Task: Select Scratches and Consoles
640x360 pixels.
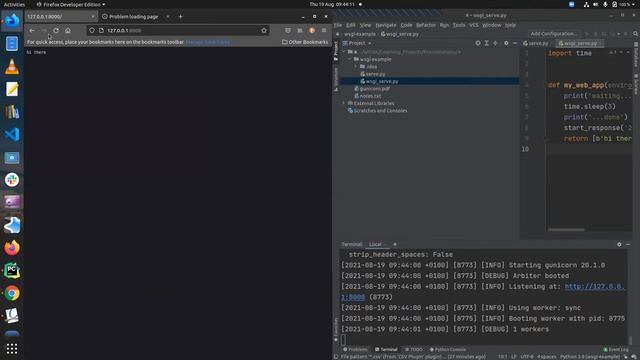Action: 377,111
